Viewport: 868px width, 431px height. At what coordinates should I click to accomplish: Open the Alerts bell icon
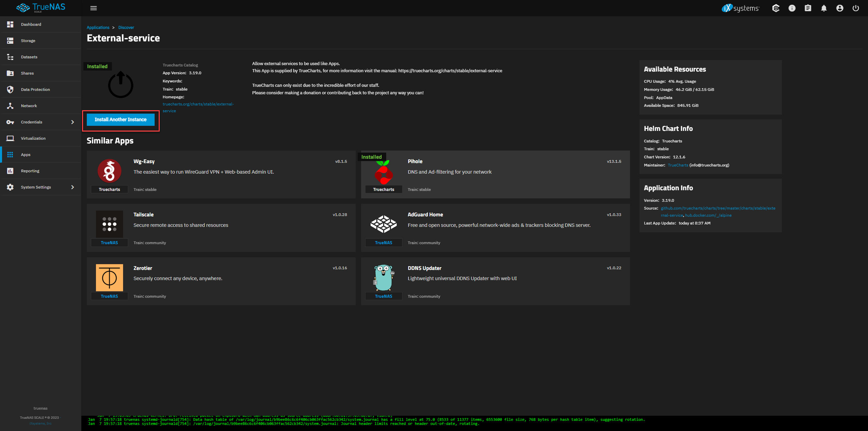tap(824, 8)
